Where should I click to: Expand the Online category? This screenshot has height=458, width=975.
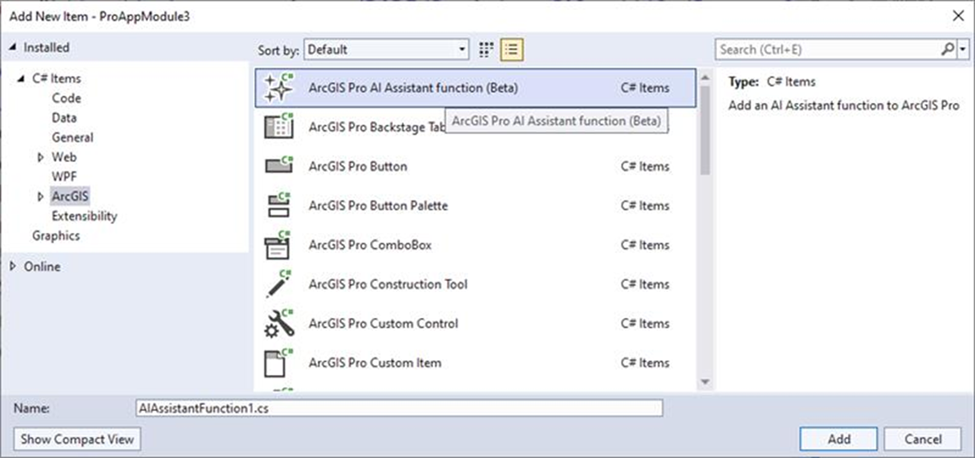pos(12,267)
